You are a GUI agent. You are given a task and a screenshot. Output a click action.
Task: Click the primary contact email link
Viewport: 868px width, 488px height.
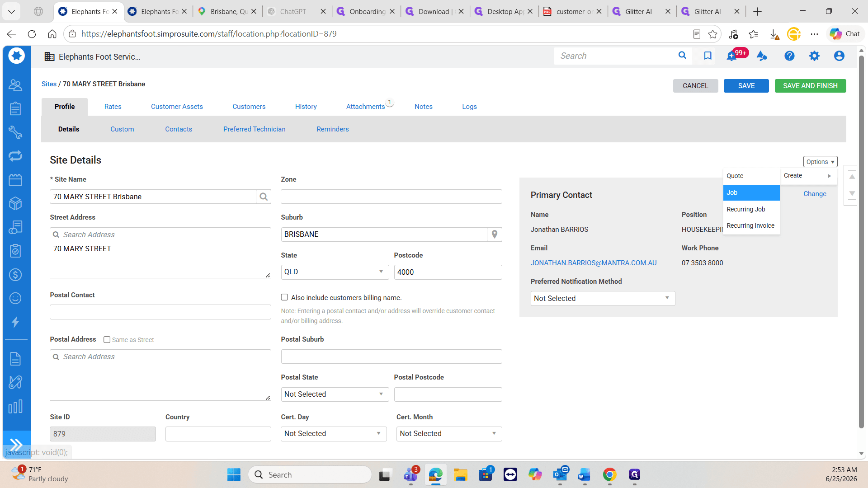(593, 263)
